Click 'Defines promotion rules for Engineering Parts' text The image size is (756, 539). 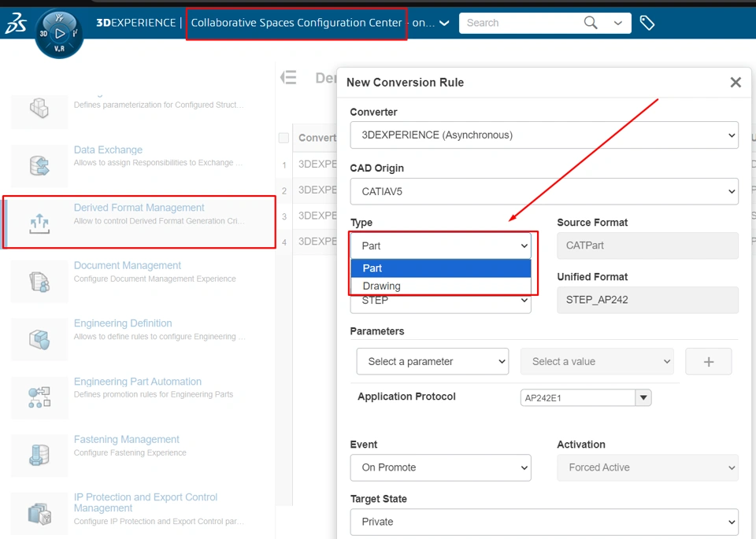pyautogui.click(x=154, y=394)
